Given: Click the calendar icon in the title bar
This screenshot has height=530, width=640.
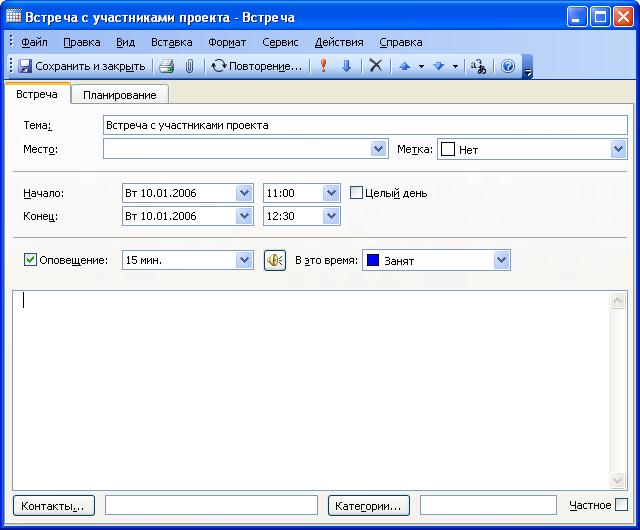Looking at the screenshot, I should [13, 17].
